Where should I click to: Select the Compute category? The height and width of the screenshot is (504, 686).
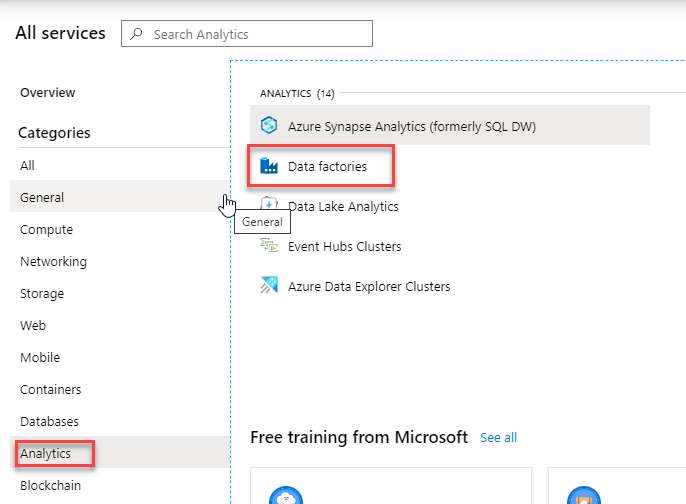120,229
